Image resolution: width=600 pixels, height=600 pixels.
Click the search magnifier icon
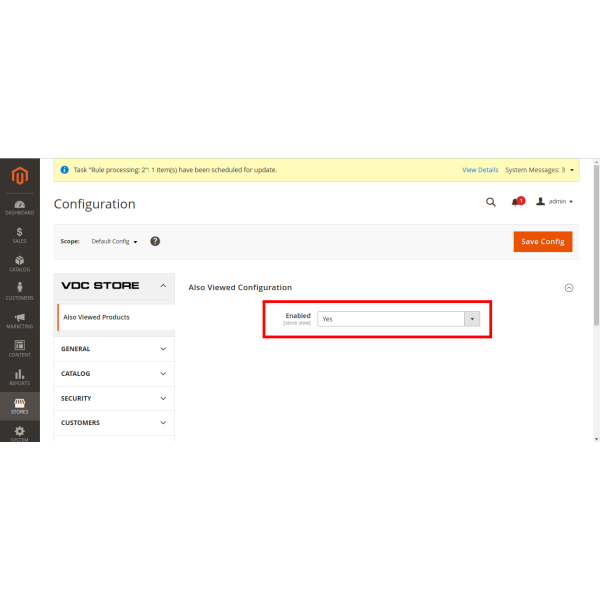490,202
